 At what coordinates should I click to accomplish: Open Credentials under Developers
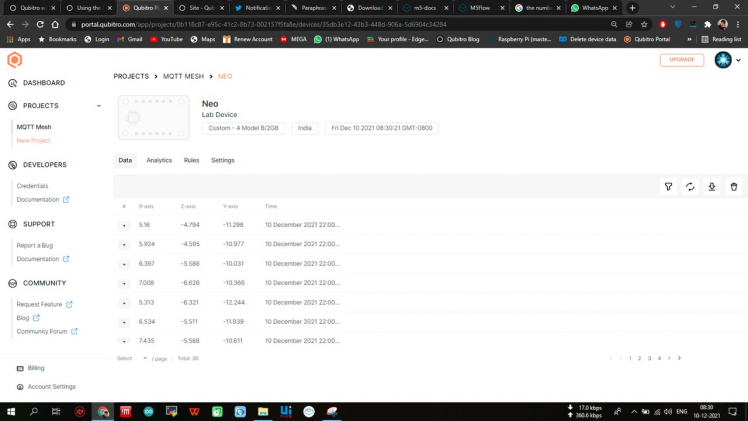tap(32, 186)
